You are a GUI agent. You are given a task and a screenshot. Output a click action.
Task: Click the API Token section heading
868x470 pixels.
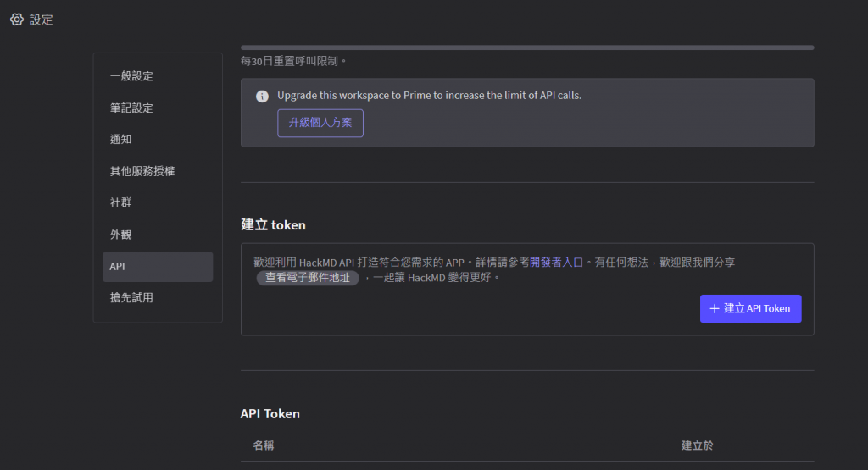[270, 413]
